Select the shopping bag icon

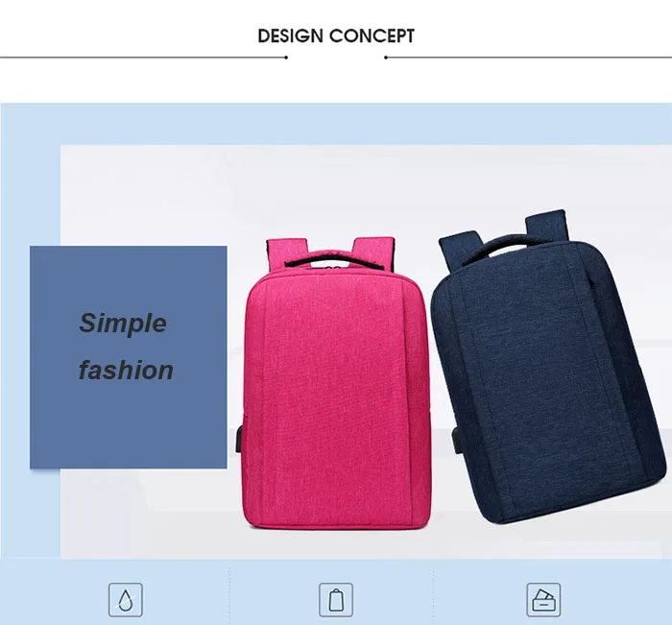click(336, 600)
